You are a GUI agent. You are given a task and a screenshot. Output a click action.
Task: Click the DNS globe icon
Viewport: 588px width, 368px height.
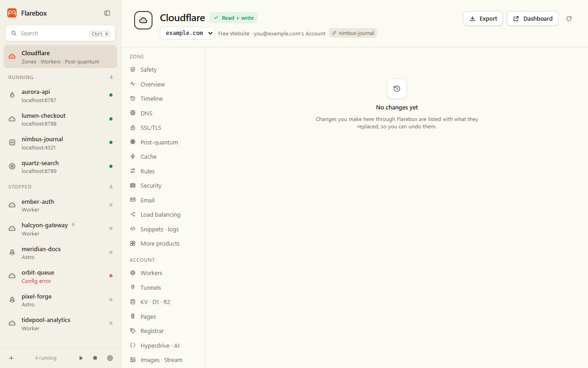tap(133, 113)
